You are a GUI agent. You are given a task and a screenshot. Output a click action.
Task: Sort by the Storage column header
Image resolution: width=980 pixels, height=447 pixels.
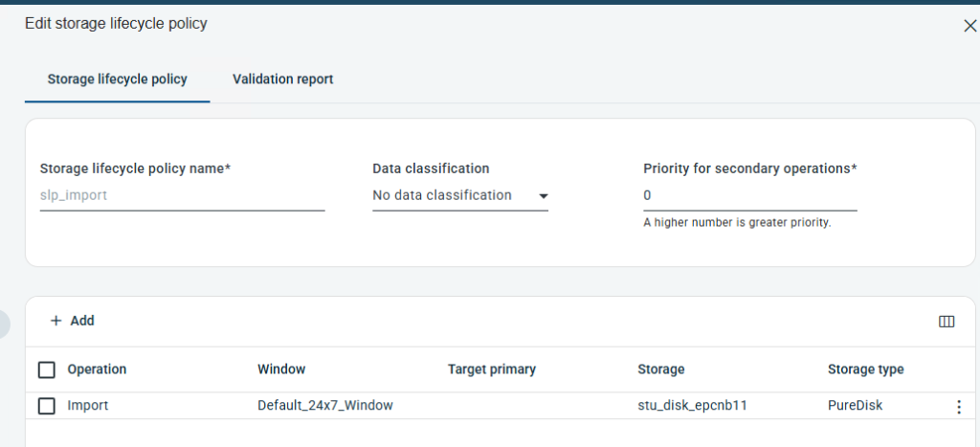[x=660, y=369]
